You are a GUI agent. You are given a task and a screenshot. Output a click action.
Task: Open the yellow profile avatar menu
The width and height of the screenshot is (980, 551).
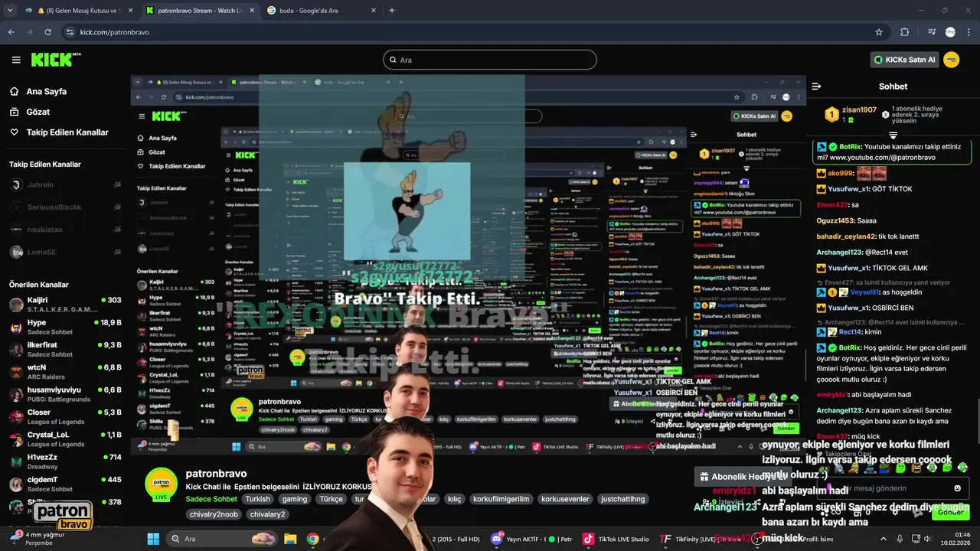pyautogui.click(x=952, y=60)
